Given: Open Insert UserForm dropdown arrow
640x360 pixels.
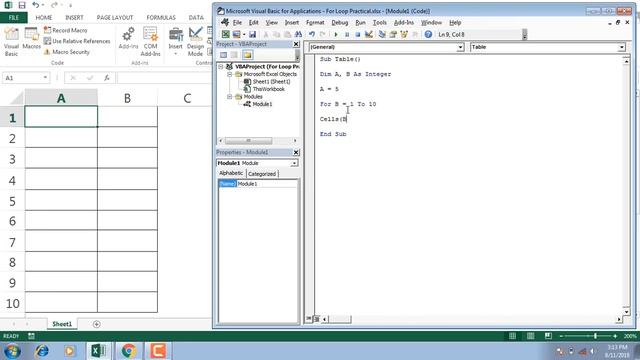Looking at the screenshot, I should click(x=244, y=35).
